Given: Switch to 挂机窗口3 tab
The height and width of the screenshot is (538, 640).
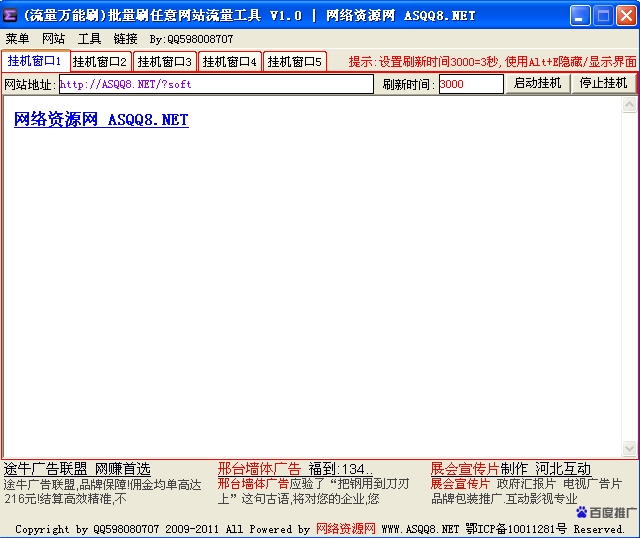Looking at the screenshot, I should tap(165, 62).
